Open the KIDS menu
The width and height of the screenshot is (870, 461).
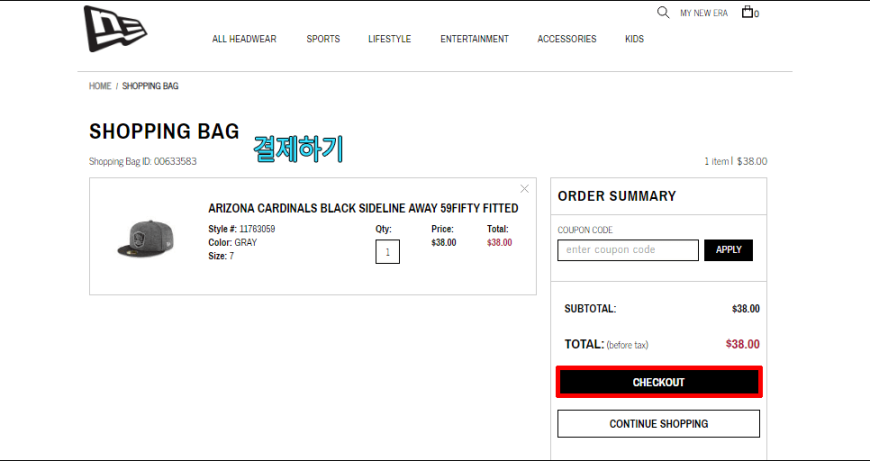click(634, 39)
